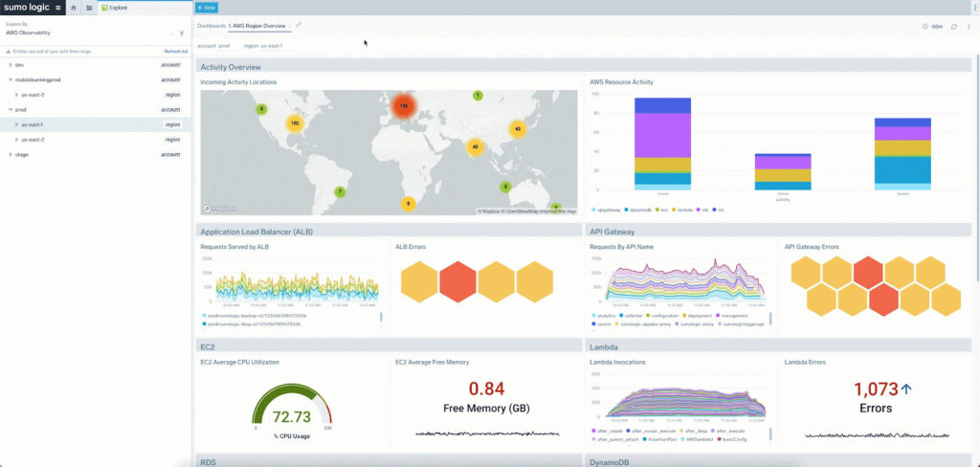Click the green 1 cluster on map
Viewport: 980px width, 467px height.
[x=479, y=96]
